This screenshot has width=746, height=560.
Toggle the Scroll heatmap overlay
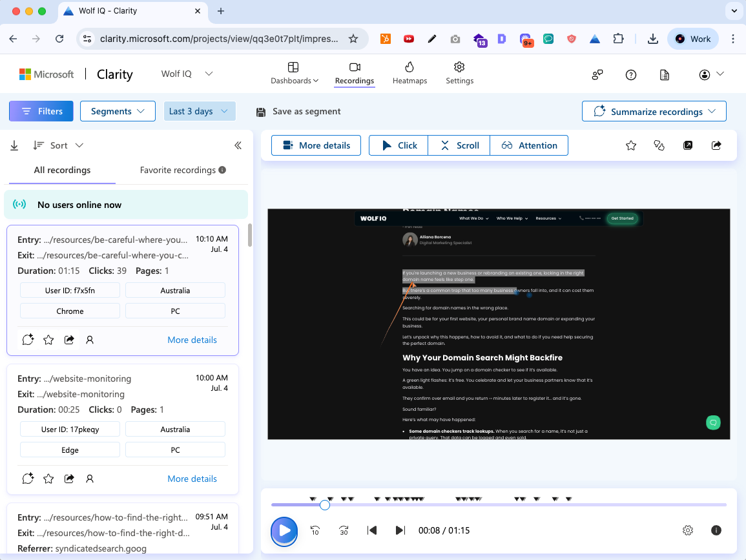459,145
